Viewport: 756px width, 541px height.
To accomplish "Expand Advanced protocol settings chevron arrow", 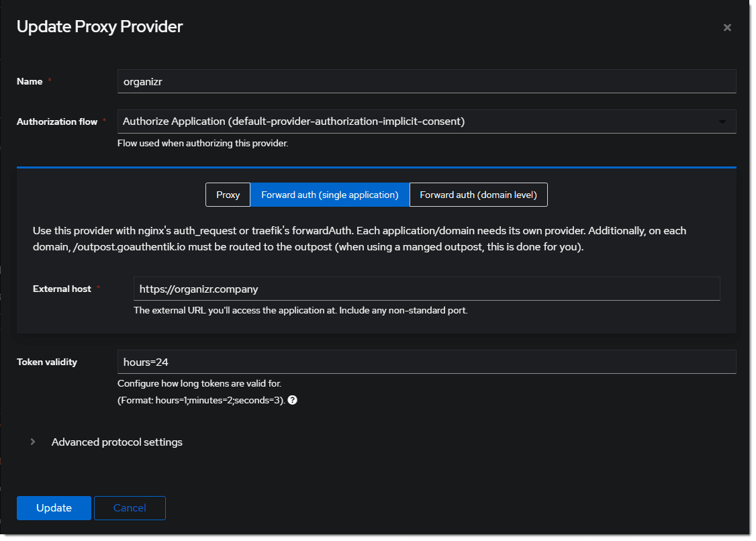I will (32, 442).
